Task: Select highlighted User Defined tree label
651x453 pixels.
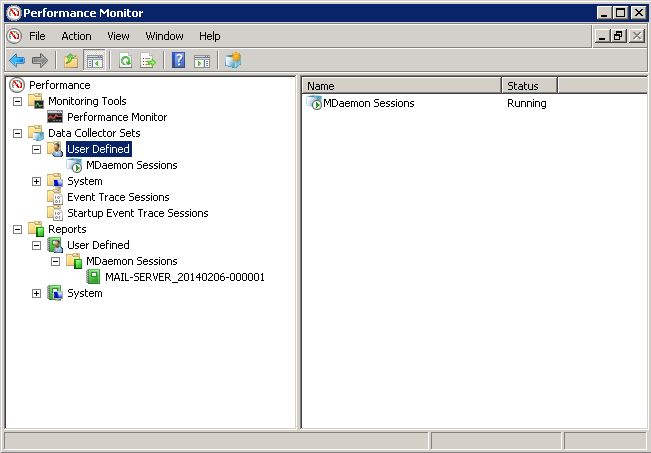Action: (99, 149)
